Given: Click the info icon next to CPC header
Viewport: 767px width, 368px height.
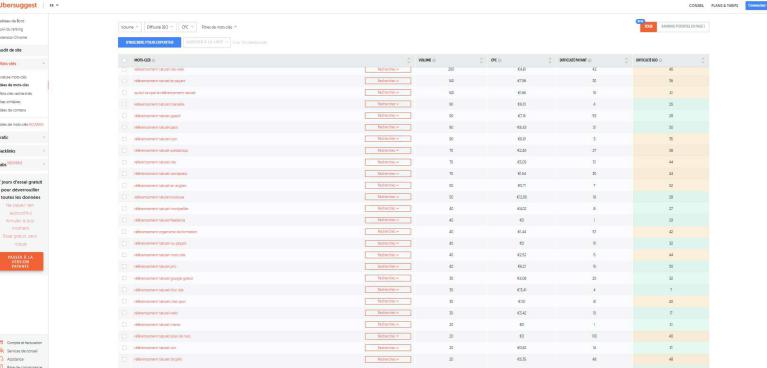Looking at the screenshot, I should pos(499,60).
